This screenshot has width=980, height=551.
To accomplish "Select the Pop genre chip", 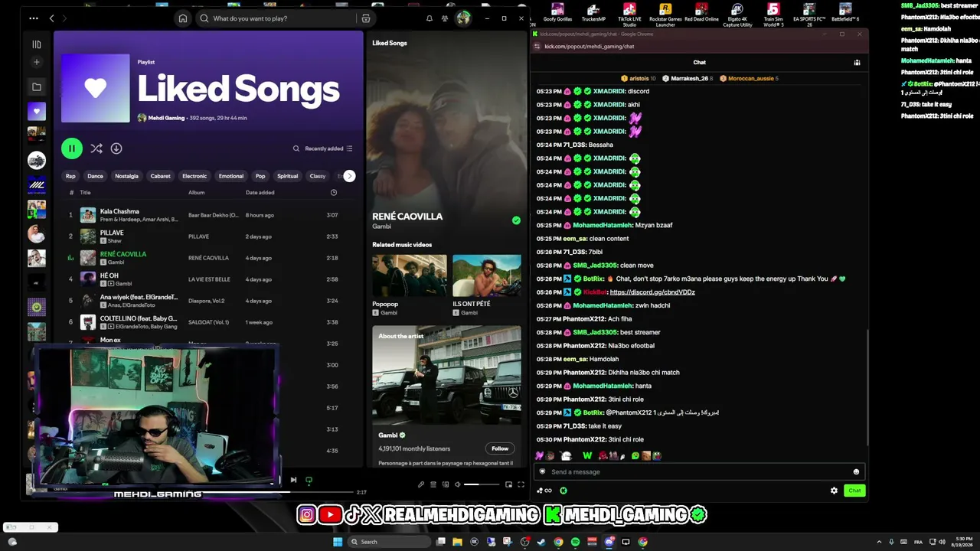I will 260,176.
